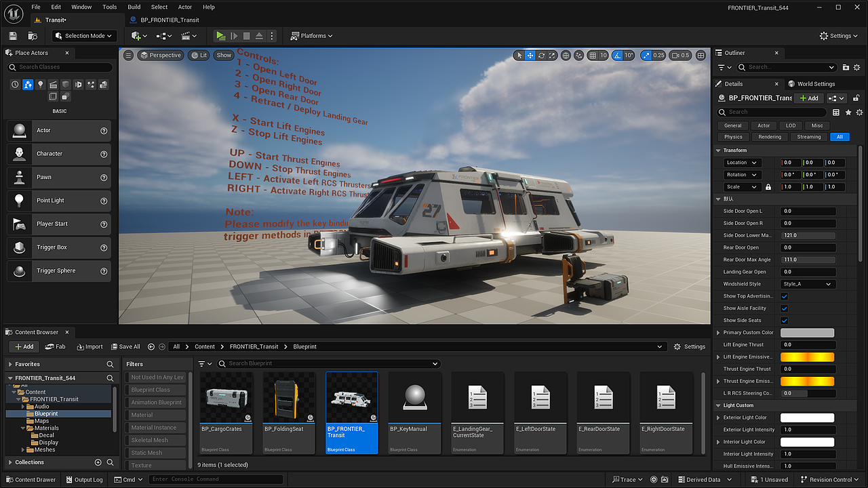The width and height of the screenshot is (868, 488).
Task: Click the Save All button
Action: pos(126,346)
